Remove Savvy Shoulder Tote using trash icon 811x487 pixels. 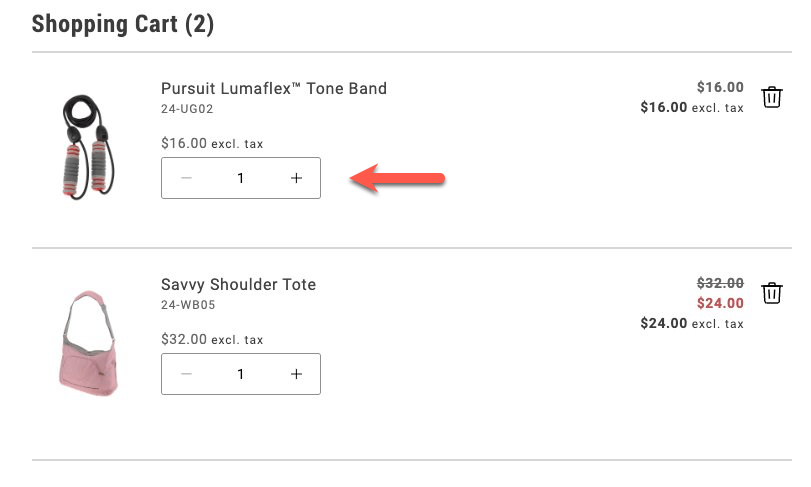pyautogui.click(x=771, y=293)
